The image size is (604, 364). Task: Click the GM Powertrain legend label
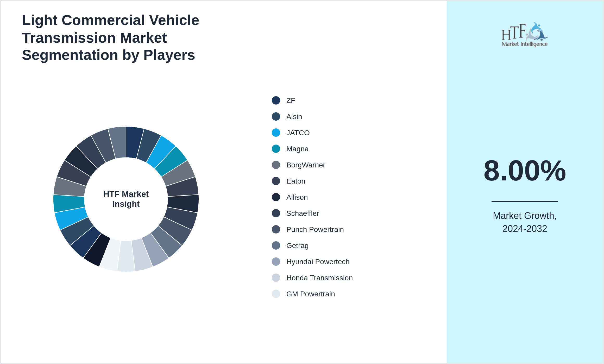pos(311,294)
